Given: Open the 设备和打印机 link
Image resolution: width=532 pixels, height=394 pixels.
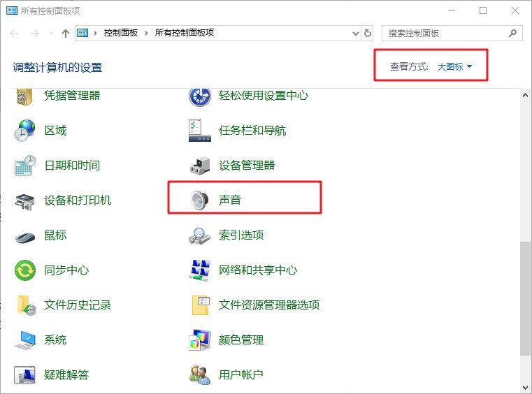Looking at the screenshot, I should [78, 200].
